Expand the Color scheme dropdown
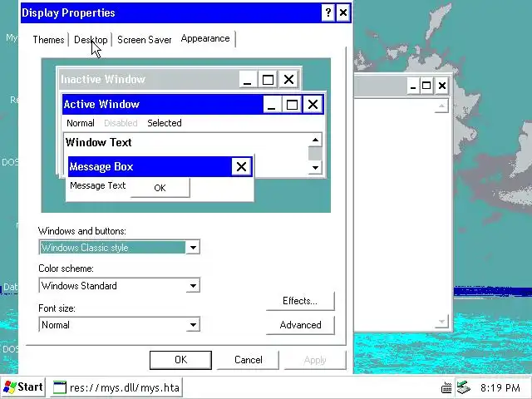Viewport: 532px width, 399px height. 193,286
